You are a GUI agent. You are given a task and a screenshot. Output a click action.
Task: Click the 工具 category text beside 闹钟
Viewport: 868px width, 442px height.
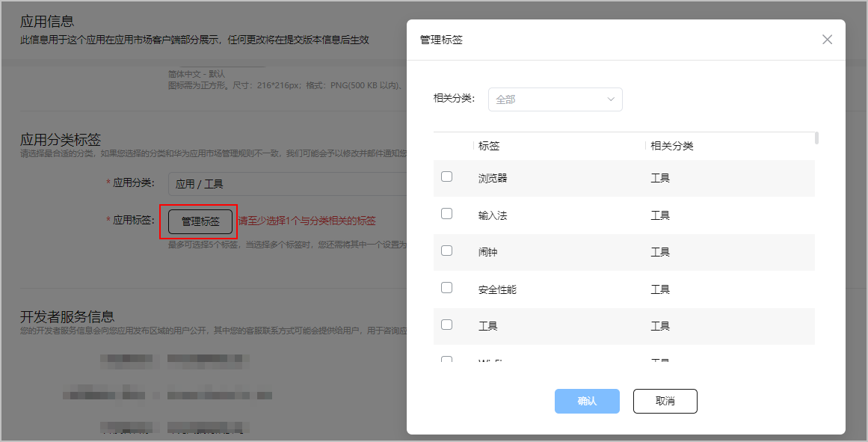[660, 252]
